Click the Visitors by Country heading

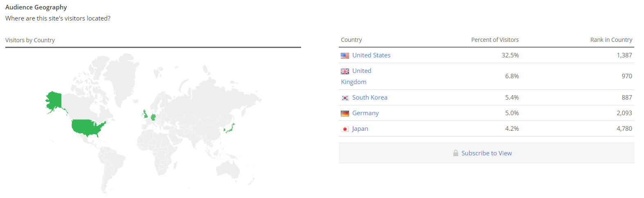coord(30,40)
